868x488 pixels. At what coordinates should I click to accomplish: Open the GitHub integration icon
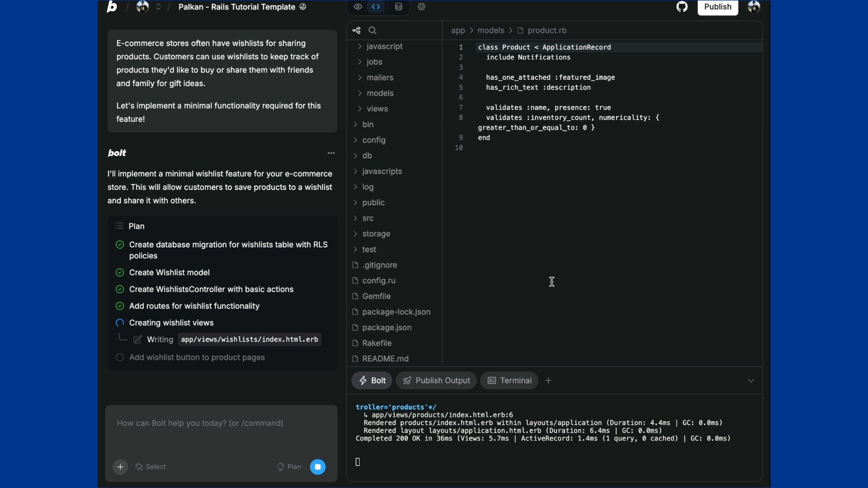(x=682, y=7)
